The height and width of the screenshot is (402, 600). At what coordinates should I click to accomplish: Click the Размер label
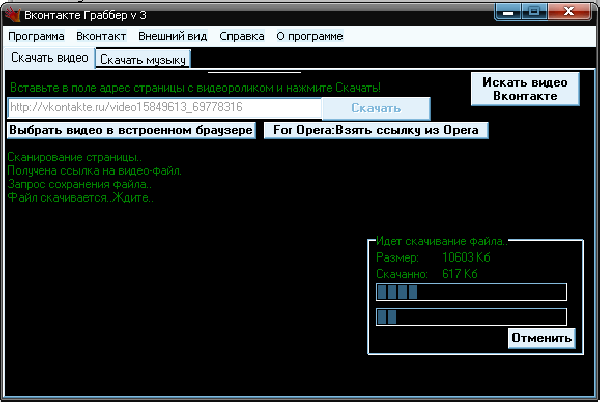[397, 257]
